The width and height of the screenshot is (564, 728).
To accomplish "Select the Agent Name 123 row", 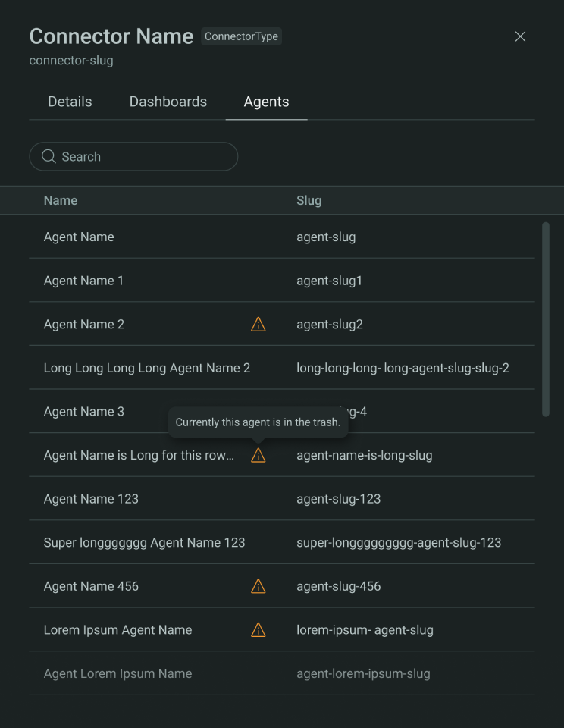I will pos(282,499).
